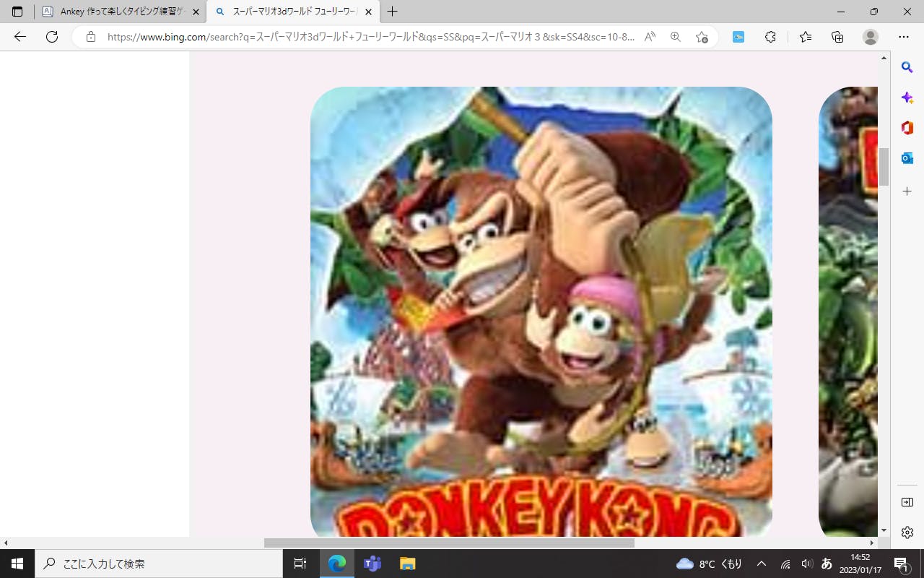The height and width of the screenshot is (578, 924).
Task: Open the Favorites list toolbar icon
Action: pos(806,37)
